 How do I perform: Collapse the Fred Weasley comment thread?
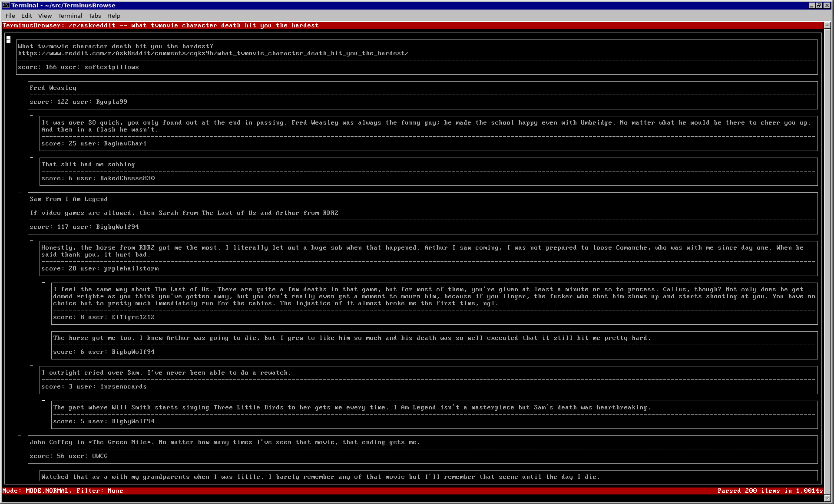click(x=20, y=81)
